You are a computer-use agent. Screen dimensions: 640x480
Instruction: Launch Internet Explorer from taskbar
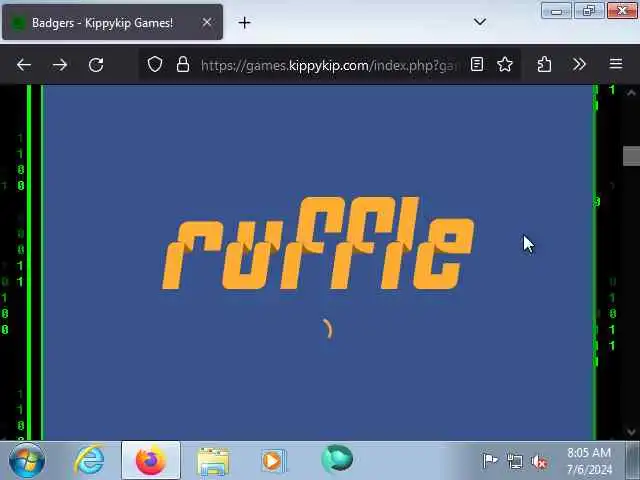89,460
